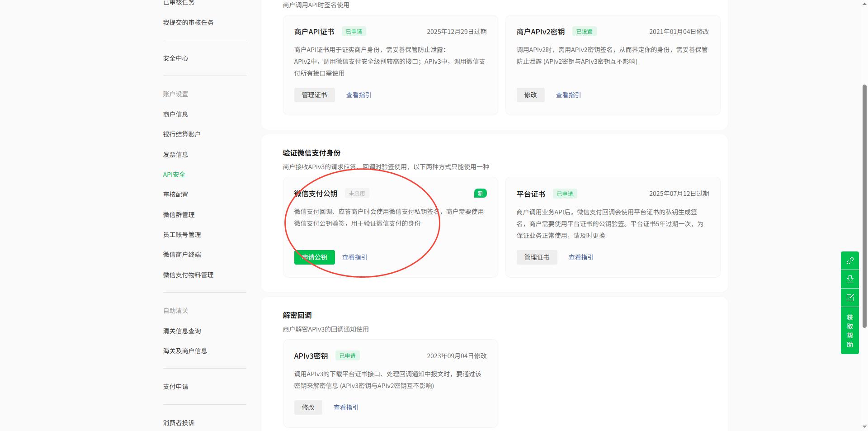The width and height of the screenshot is (868, 431).
Task: Click the 已设置 tag next to 商户APIv2密钥
Action: click(x=584, y=32)
